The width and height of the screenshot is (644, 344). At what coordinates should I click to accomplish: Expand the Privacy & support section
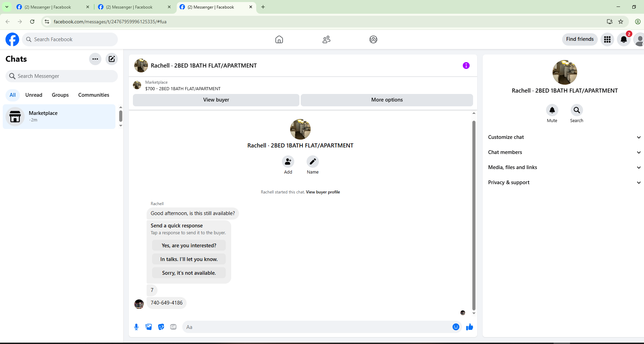[x=564, y=182]
